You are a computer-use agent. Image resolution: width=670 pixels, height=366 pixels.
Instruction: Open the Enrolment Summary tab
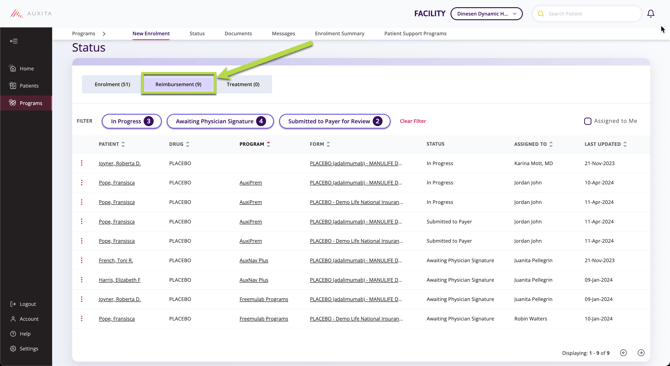coord(340,34)
